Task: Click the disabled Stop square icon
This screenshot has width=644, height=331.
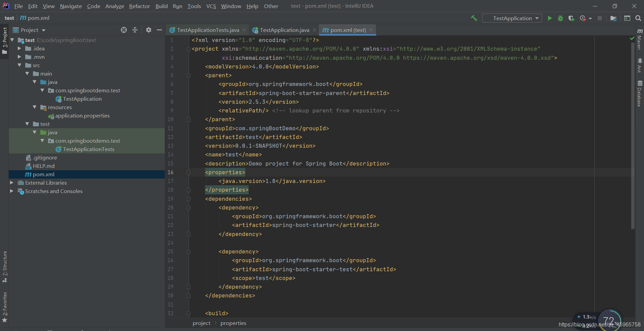Action: click(600, 18)
